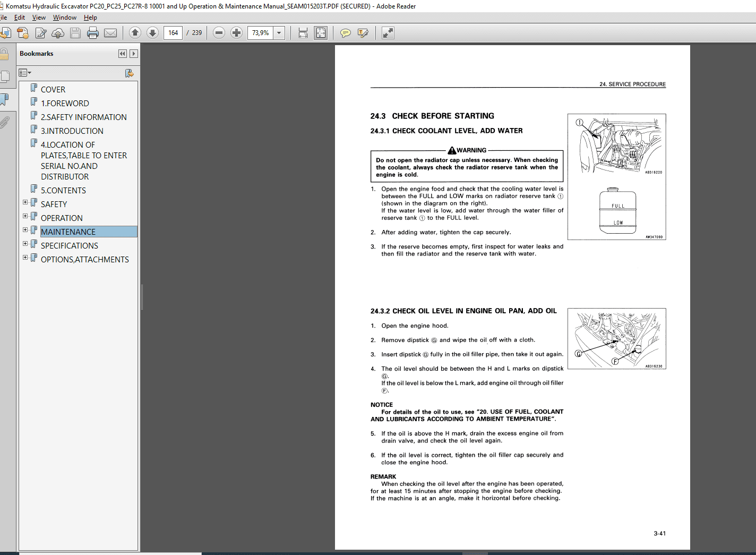756x555 pixels.
Task: Click the "After adding water, tighten the cap securely." step
Action: point(446,233)
